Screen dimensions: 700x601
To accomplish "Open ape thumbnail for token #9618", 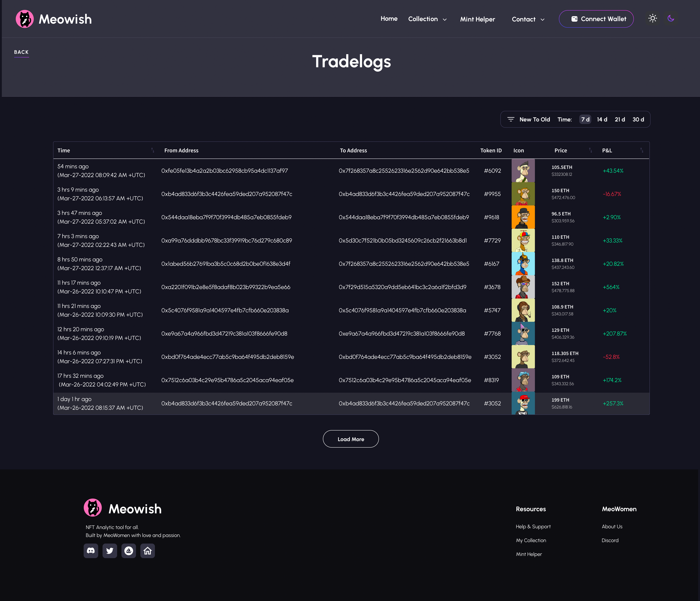I will coord(523,217).
